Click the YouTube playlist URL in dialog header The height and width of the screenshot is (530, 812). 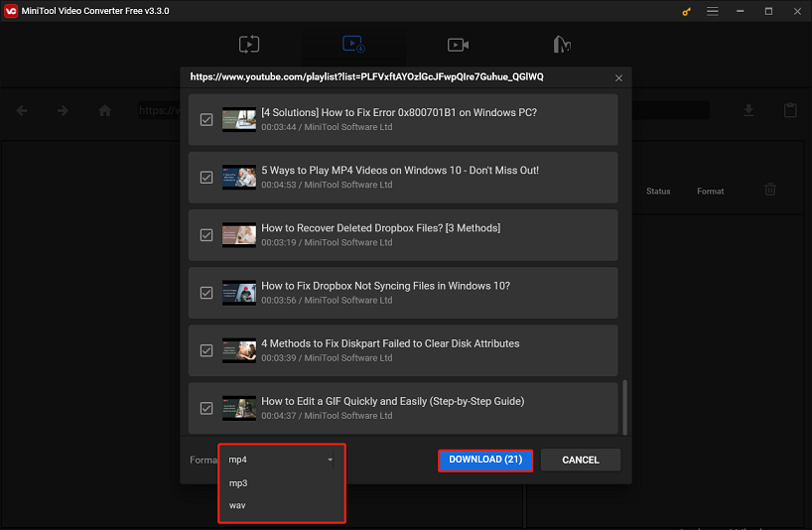tap(366, 77)
